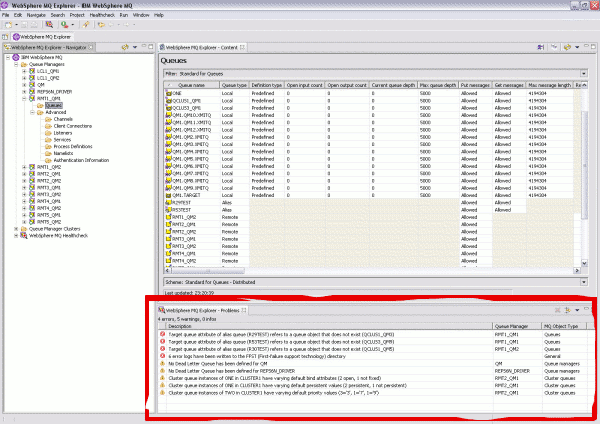Click the New wizard toolbar icon
This screenshot has width=600, height=424.
tap(8, 25)
